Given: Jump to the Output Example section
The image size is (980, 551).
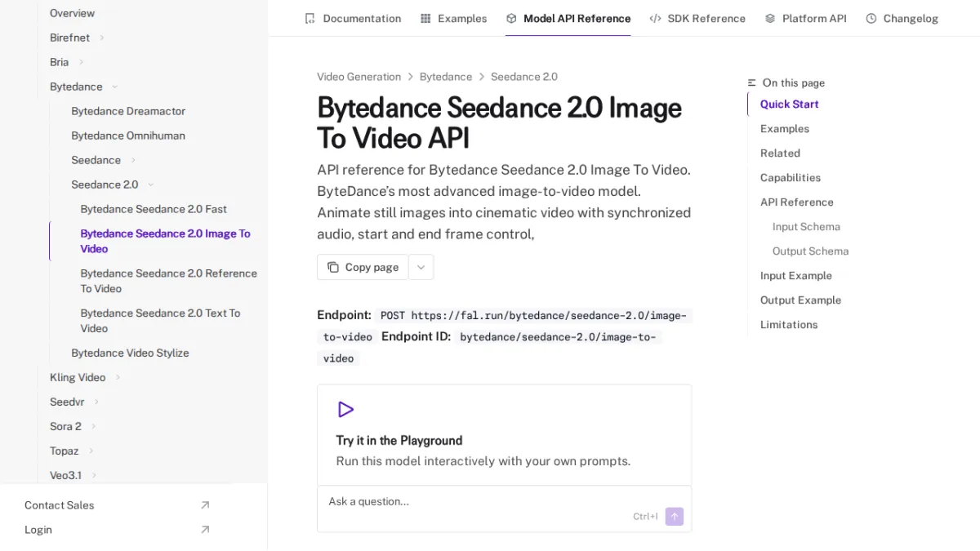Looking at the screenshot, I should tap(800, 300).
